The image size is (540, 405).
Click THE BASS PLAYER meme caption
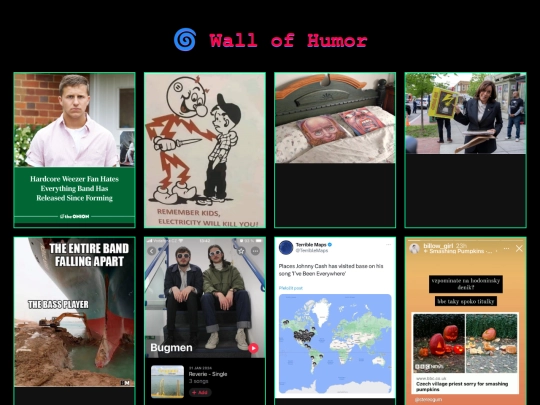pyautogui.click(x=58, y=304)
